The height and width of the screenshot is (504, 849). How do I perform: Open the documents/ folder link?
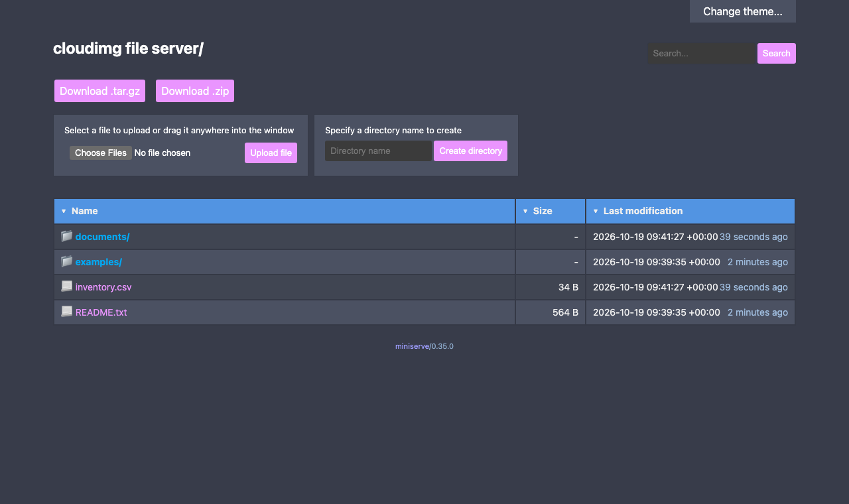102,237
